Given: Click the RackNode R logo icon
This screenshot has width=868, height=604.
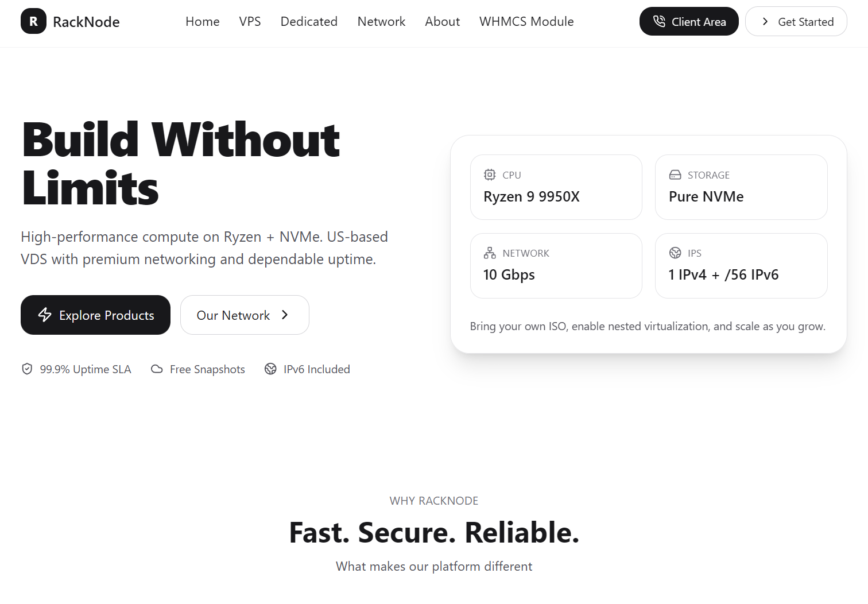Looking at the screenshot, I should pos(33,21).
